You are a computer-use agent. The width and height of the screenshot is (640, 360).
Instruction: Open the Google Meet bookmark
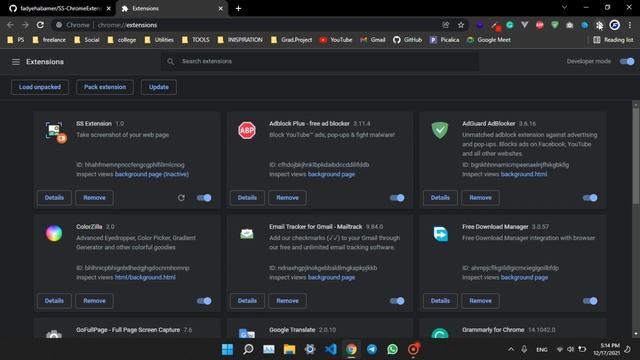click(489, 40)
